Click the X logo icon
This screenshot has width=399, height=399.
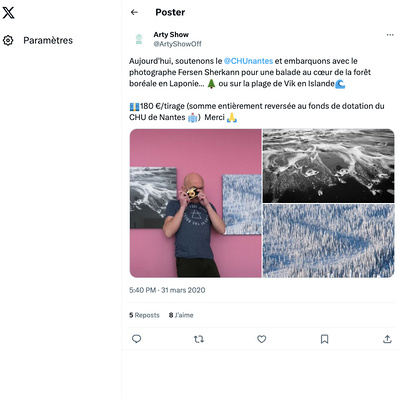pos(8,13)
